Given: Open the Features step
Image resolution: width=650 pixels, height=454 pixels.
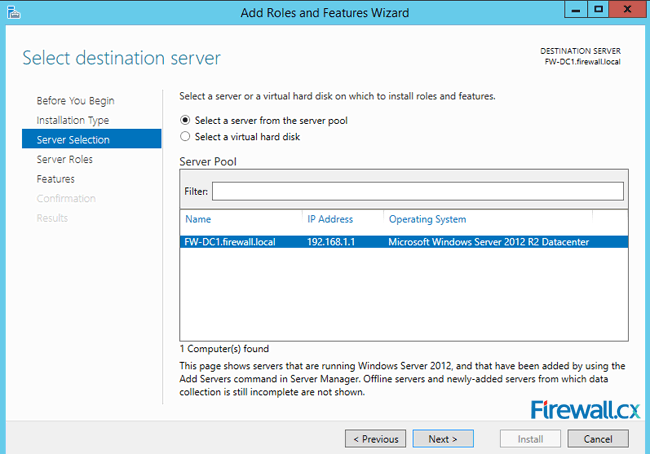Looking at the screenshot, I should click(56, 179).
